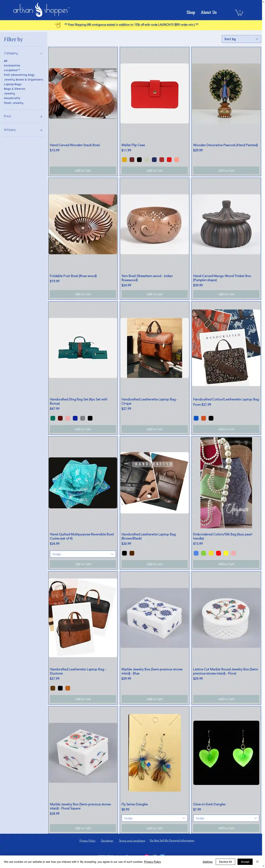Viewport: 265px width, 868px height.
Task: Open Design dropdown for Bowl Cozies
Action: click(83, 554)
